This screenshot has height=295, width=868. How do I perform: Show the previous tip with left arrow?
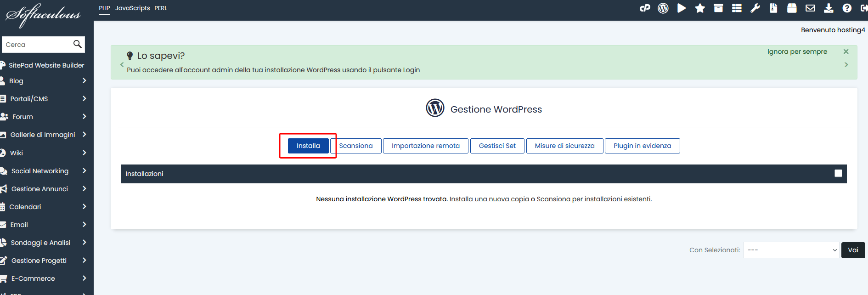[122, 65]
